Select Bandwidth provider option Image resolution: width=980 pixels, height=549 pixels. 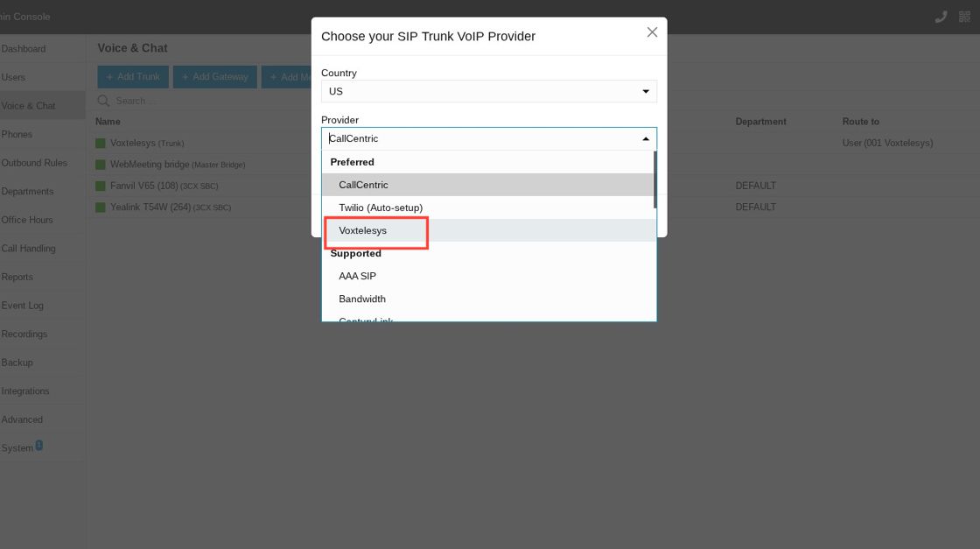point(489,299)
